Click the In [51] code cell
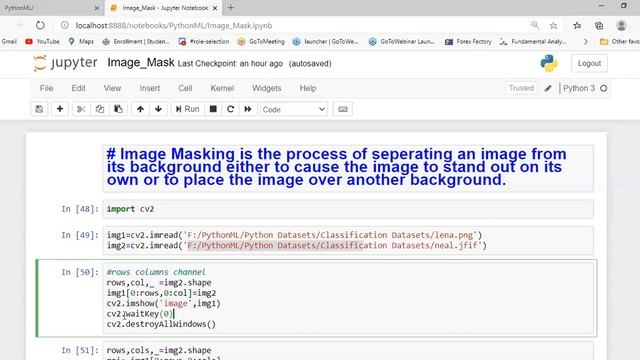Image resolution: width=640 pixels, height=360 pixels. tap(348, 352)
